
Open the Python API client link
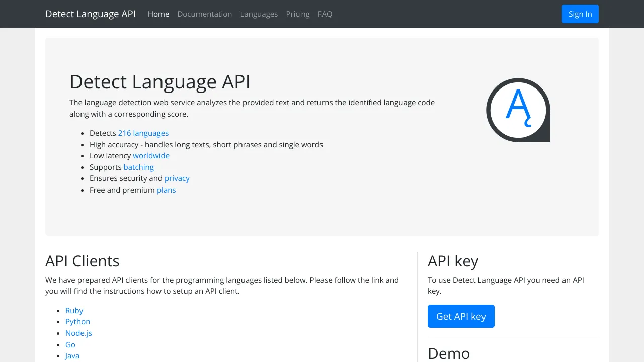click(x=78, y=322)
